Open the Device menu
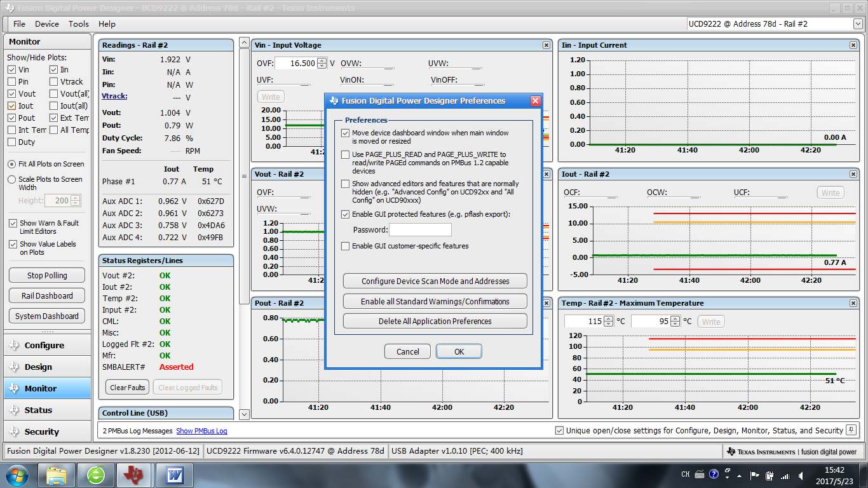 pos(46,24)
